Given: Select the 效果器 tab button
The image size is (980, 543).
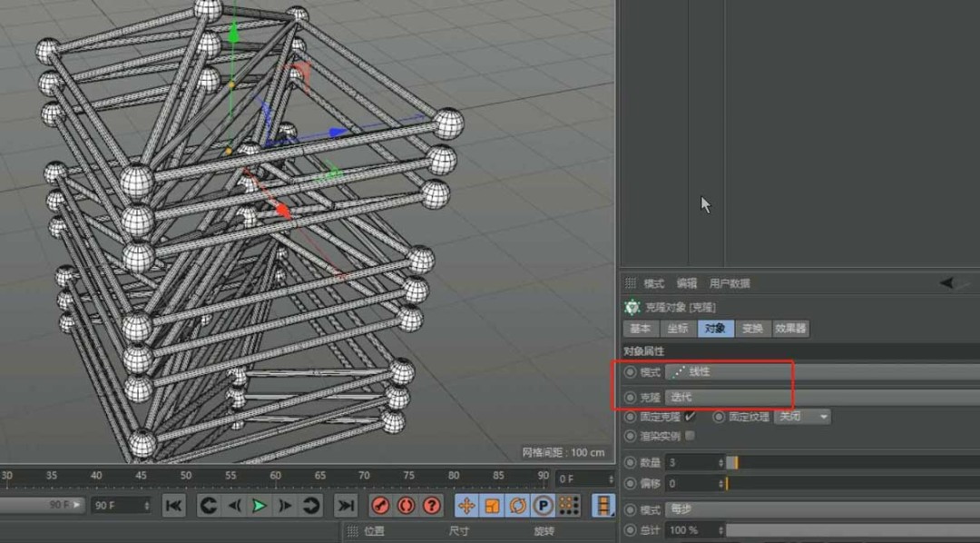Looking at the screenshot, I should (789, 329).
